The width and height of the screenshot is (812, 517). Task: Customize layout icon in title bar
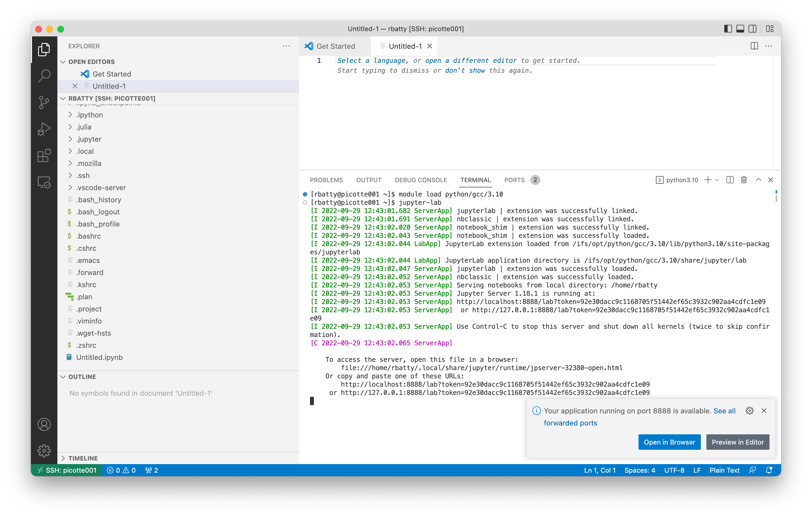pos(770,29)
